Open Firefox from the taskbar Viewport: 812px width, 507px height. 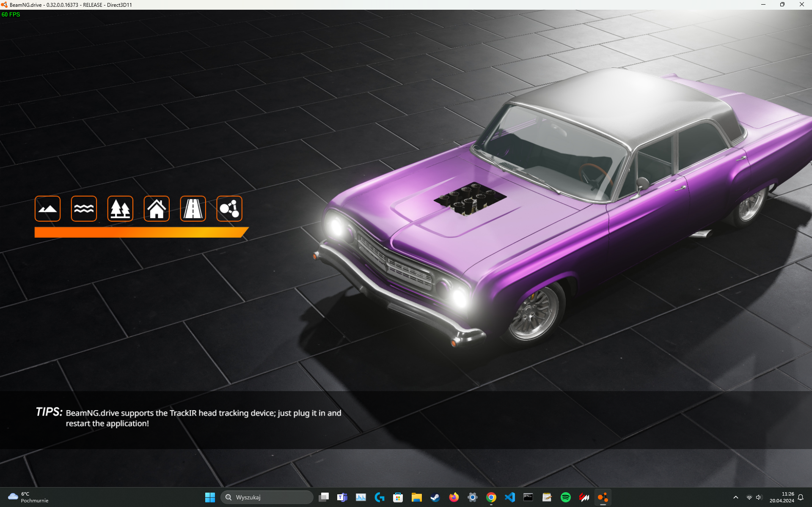coord(454,497)
